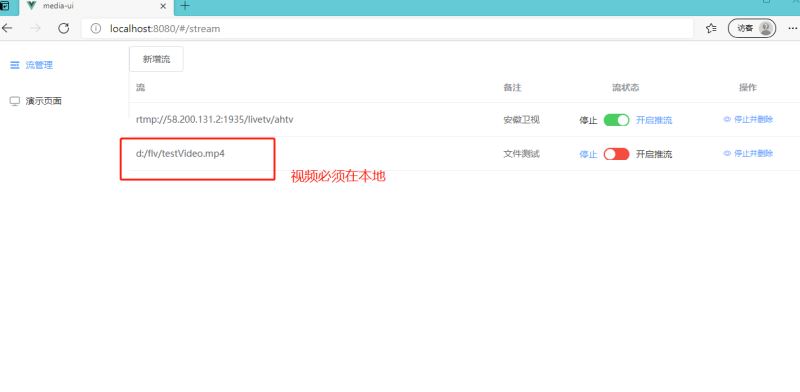Click 停止 label in the 文件测试 row
The width and height of the screenshot is (800, 392).
pyautogui.click(x=588, y=155)
